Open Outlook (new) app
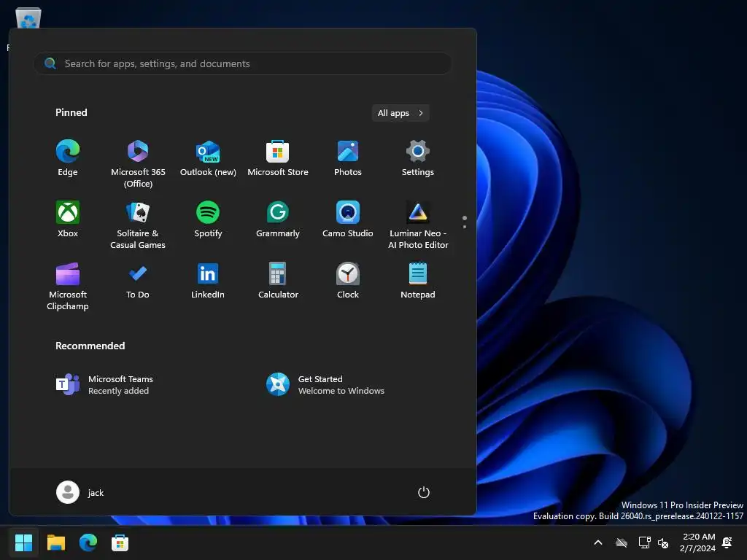 (208, 159)
